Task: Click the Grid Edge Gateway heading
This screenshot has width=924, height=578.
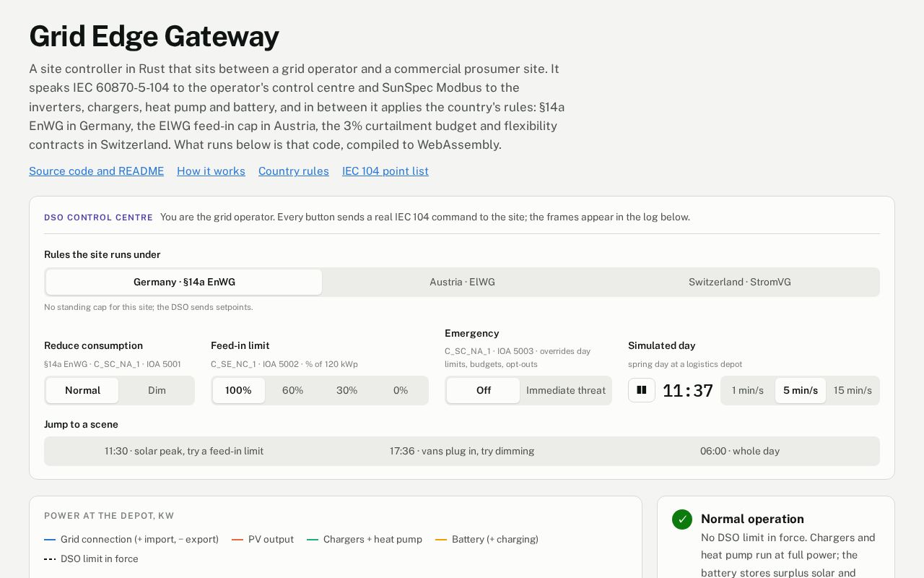Action: 154,36
